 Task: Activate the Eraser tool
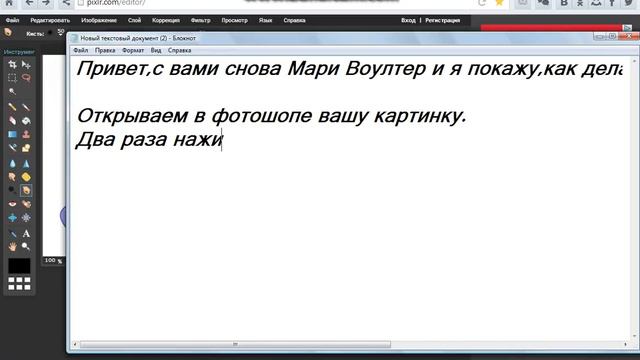point(12,121)
